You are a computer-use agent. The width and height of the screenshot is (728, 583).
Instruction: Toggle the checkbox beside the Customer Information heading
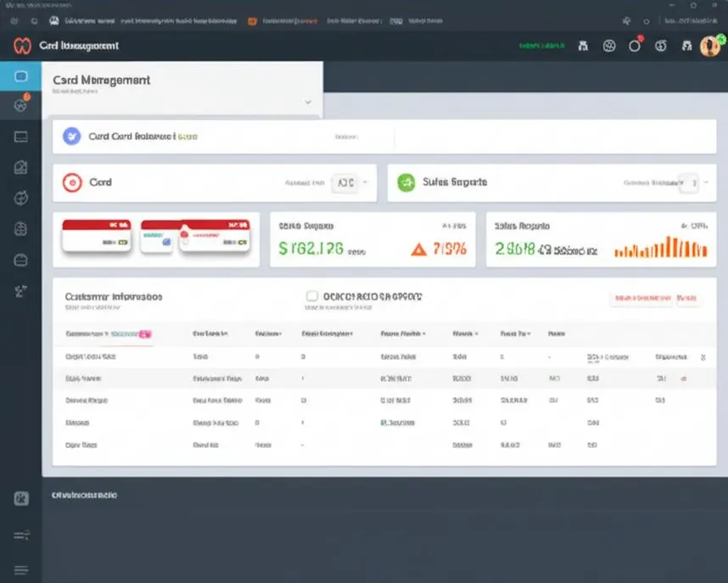pyautogui.click(x=312, y=296)
